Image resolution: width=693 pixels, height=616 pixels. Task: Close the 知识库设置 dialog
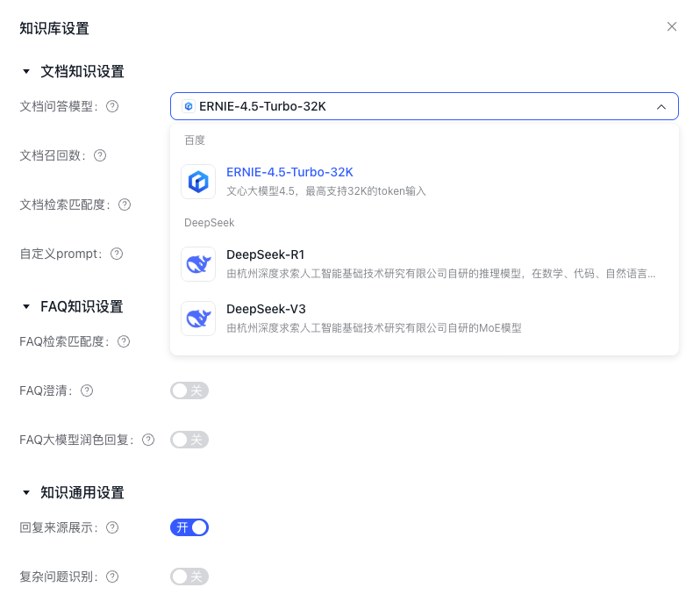point(671,27)
